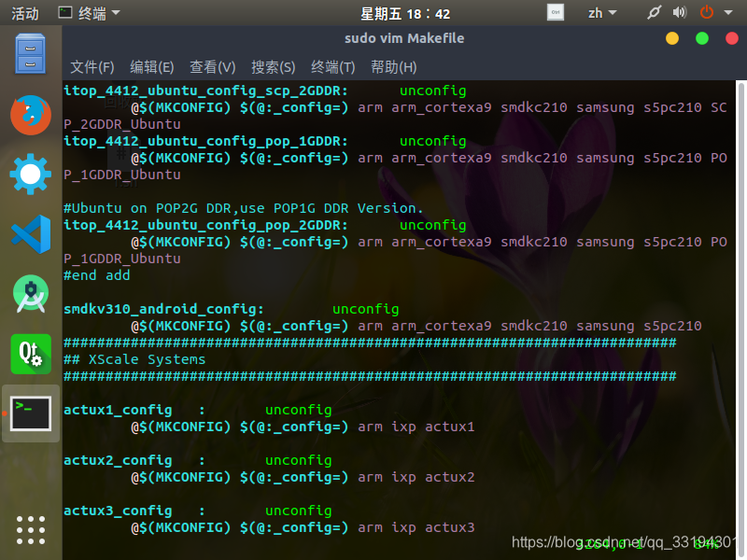
Task: Click itop_4412_ubuntu_config_scp_2GDDR target line
Action: coord(205,91)
